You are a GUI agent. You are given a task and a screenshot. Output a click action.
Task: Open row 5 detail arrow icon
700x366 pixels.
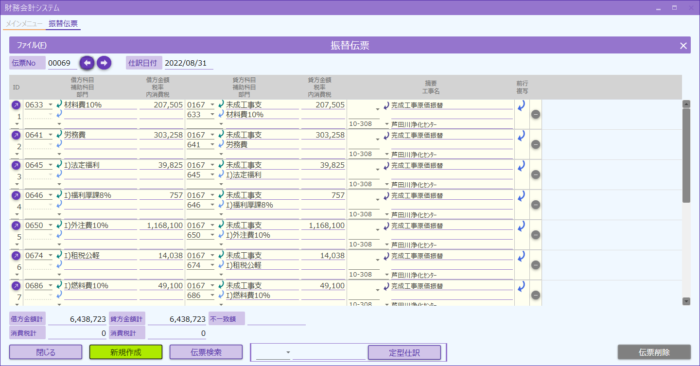[x=16, y=225]
